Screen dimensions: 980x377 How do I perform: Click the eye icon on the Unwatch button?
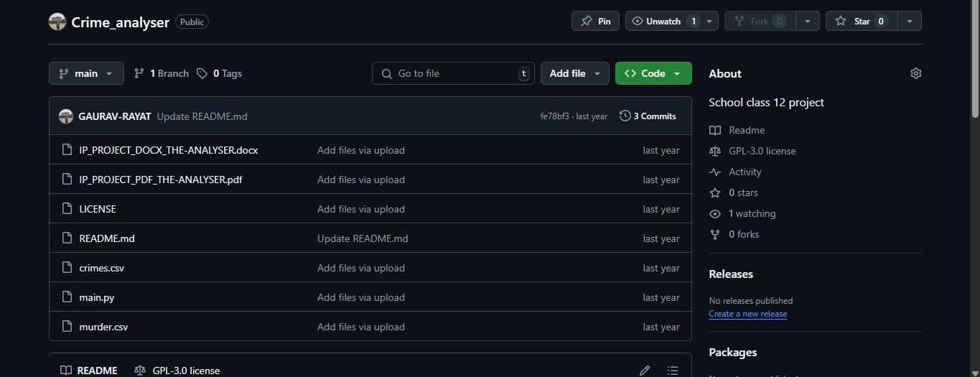tap(637, 22)
